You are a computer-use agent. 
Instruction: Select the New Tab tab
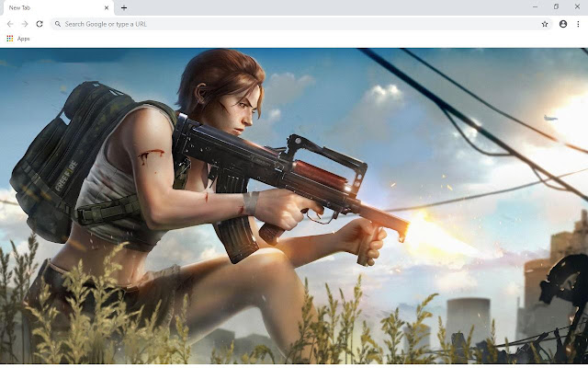point(58,8)
